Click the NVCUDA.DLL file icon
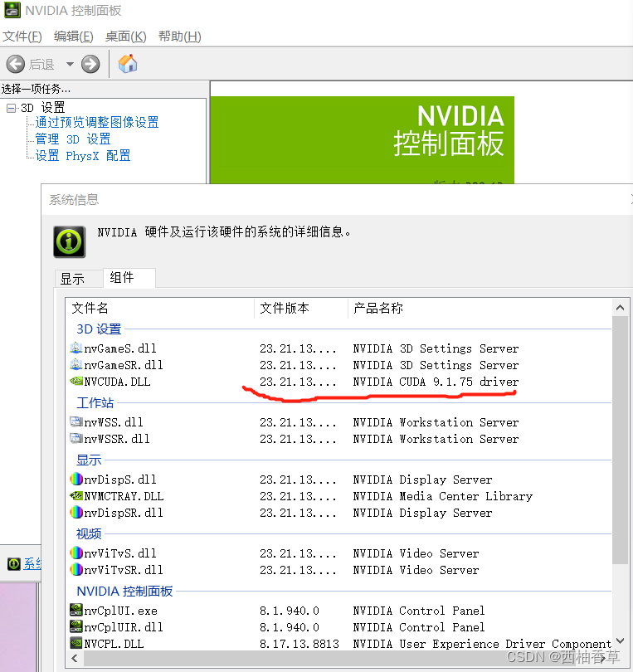This screenshot has height=672, width=633. coord(76,381)
